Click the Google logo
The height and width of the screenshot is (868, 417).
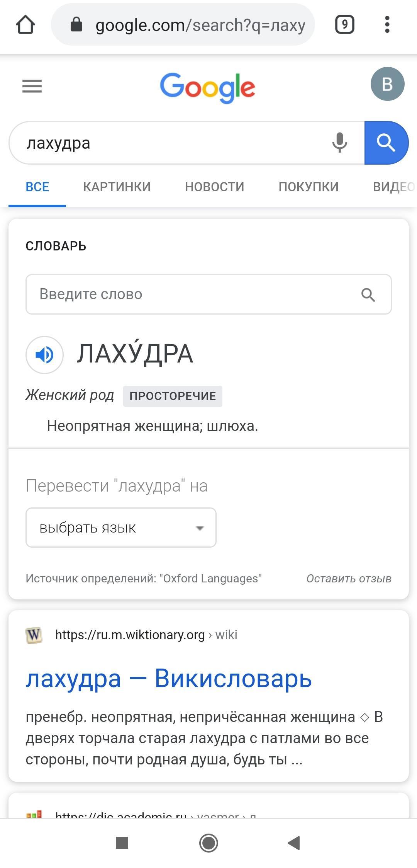point(208,88)
